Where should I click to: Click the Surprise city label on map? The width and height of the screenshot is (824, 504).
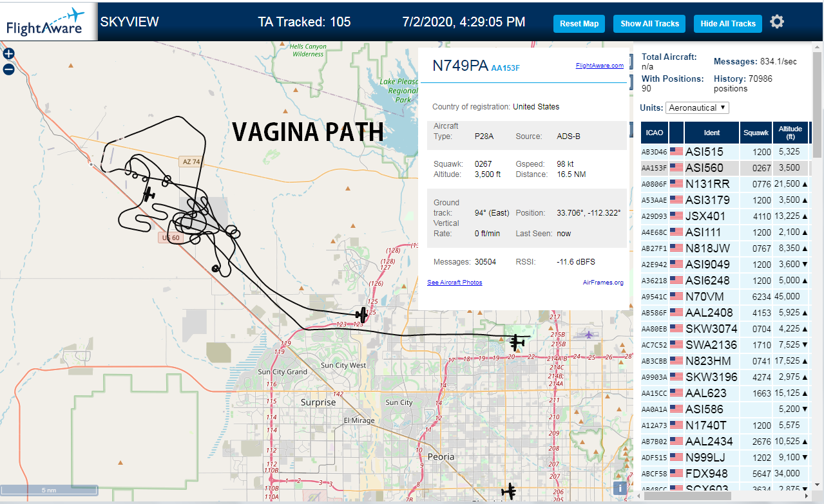[x=318, y=402]
